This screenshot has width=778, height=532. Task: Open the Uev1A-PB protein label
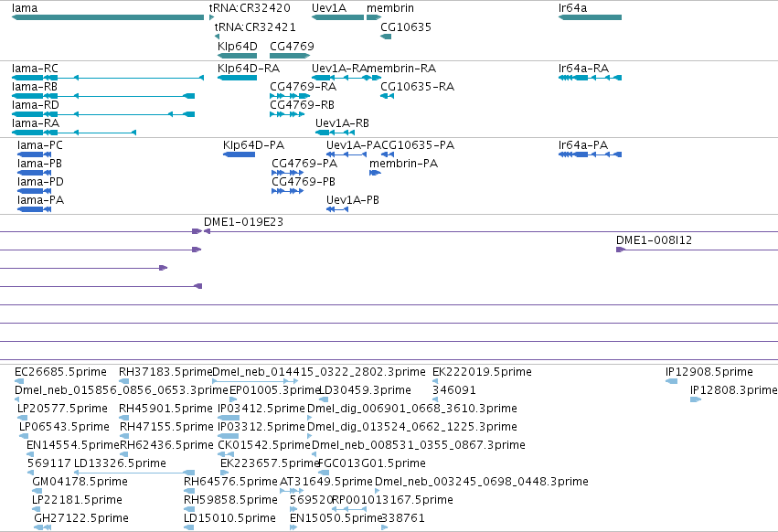coord(353,200)
